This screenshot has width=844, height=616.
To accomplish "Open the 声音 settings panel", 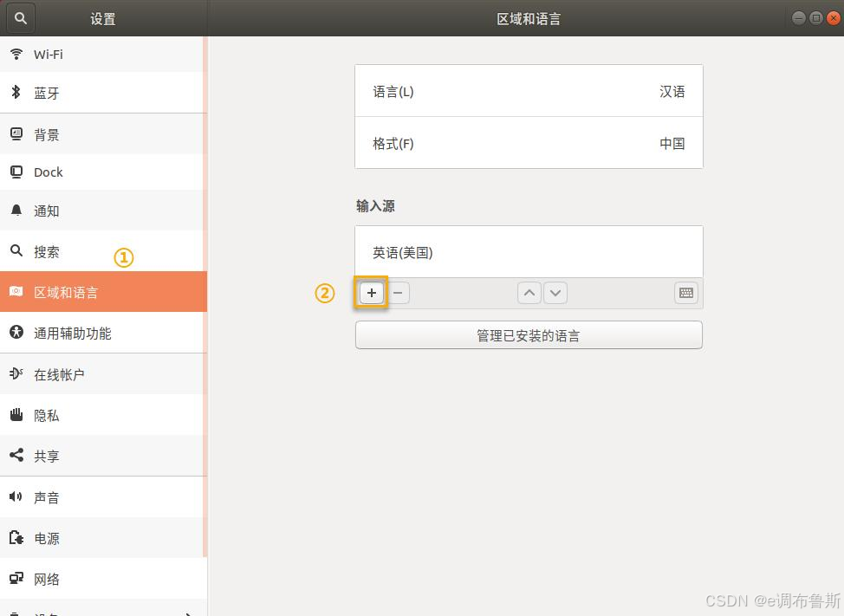I will (101, 497).
